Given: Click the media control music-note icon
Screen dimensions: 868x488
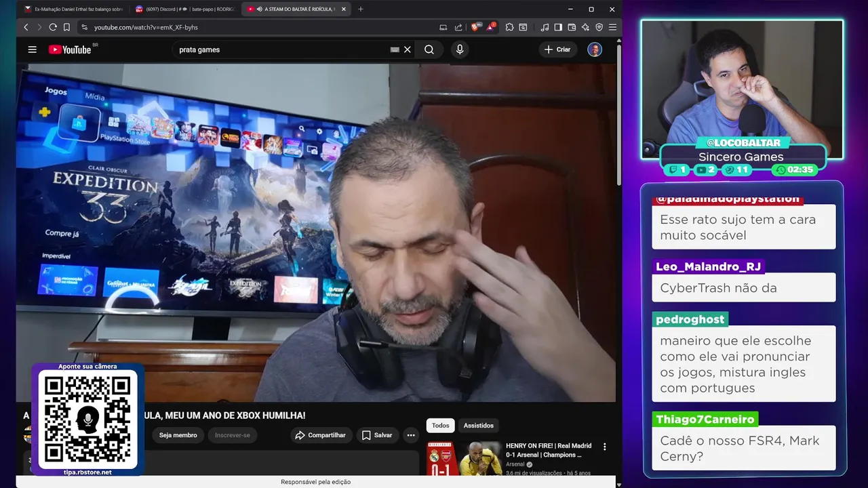Looking at the screenshot, I should 545,27.
